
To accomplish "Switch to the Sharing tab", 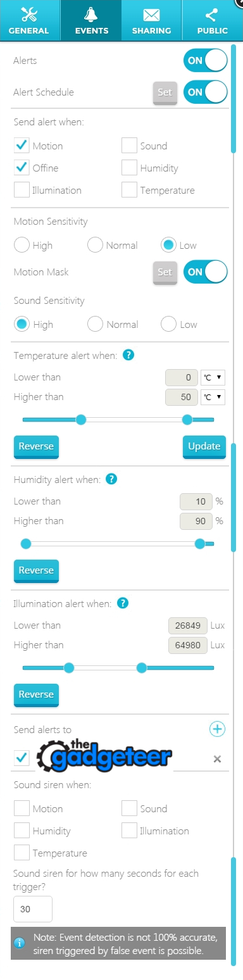I will coord(151,20).
